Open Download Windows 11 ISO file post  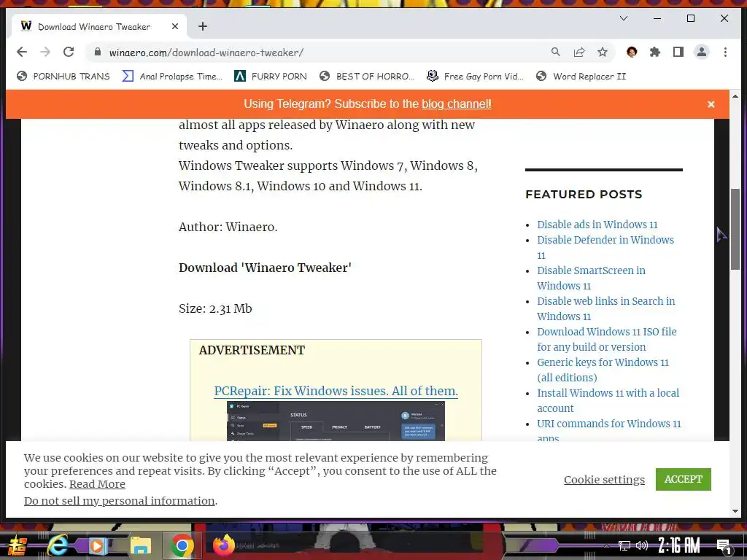[x=607, y=339]
